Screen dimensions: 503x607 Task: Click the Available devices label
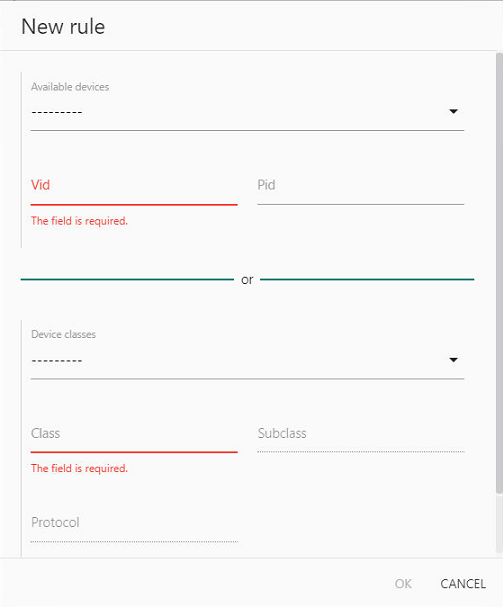click(x=70, y=87)
